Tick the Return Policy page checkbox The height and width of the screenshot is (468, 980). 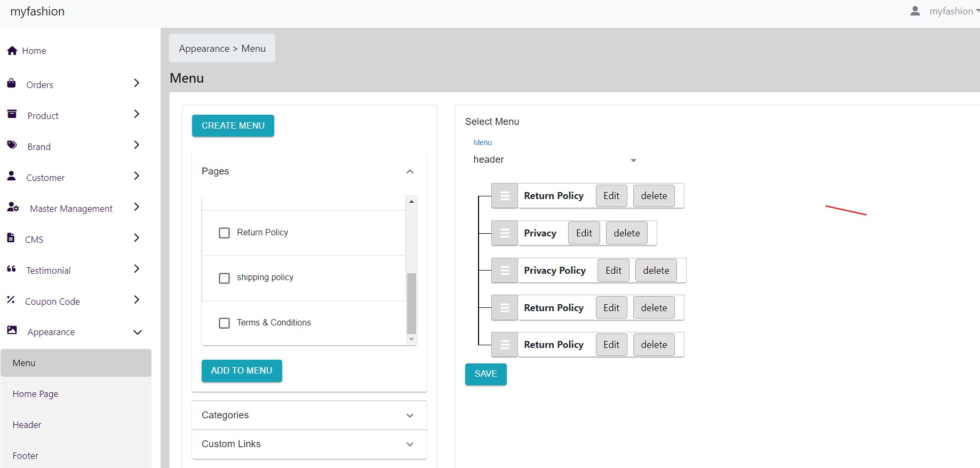(x=225, y=233)
